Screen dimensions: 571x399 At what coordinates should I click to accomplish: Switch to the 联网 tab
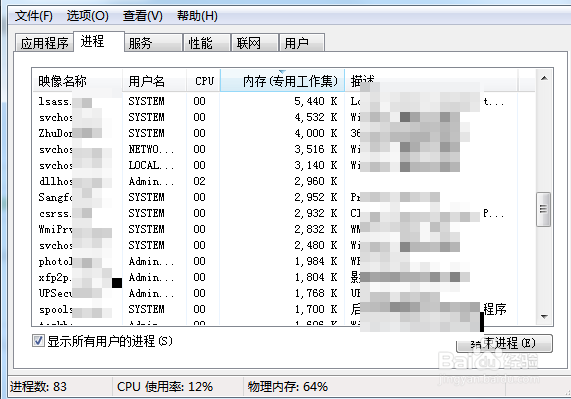click(255, 43)
